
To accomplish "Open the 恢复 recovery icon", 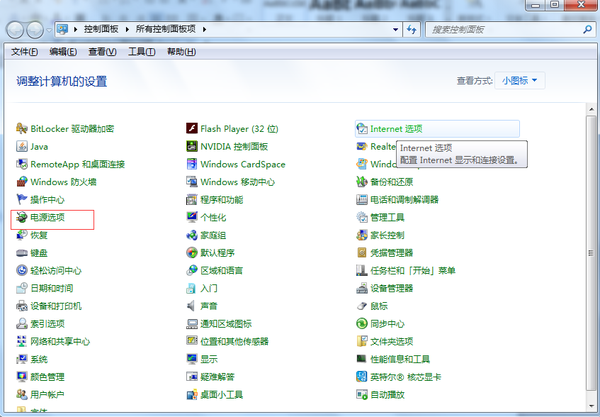I will [x=22, y=235].
